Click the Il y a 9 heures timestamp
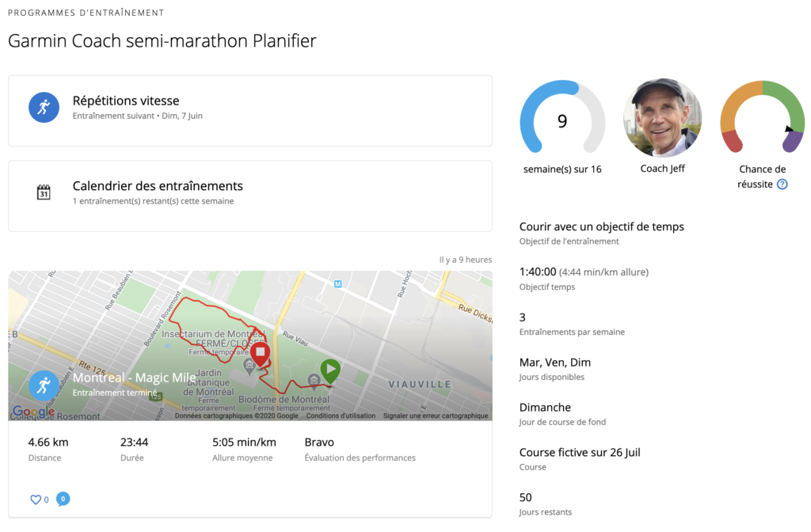Viewport: 811px width, 532px height. [x=466, y=260]
